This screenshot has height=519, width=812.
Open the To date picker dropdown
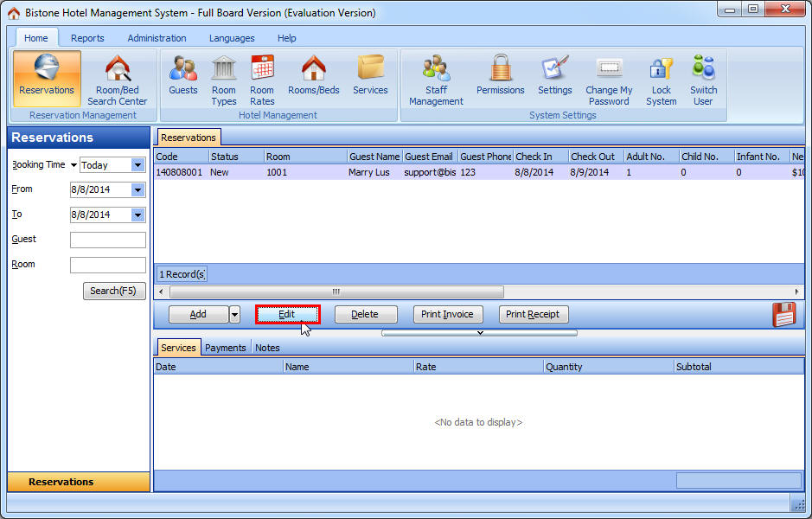[x=137, y=215]
